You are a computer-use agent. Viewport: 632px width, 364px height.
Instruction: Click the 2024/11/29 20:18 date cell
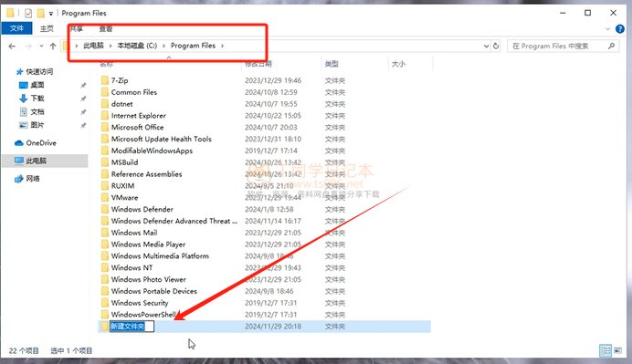(x=273, y=327)
